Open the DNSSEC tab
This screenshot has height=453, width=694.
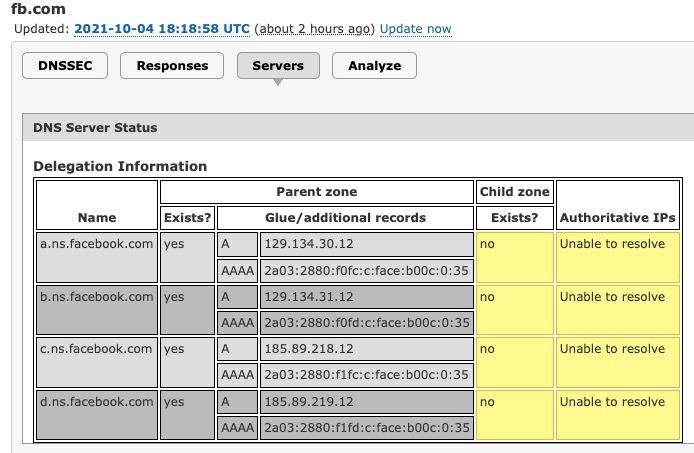[x=65, y=66]
